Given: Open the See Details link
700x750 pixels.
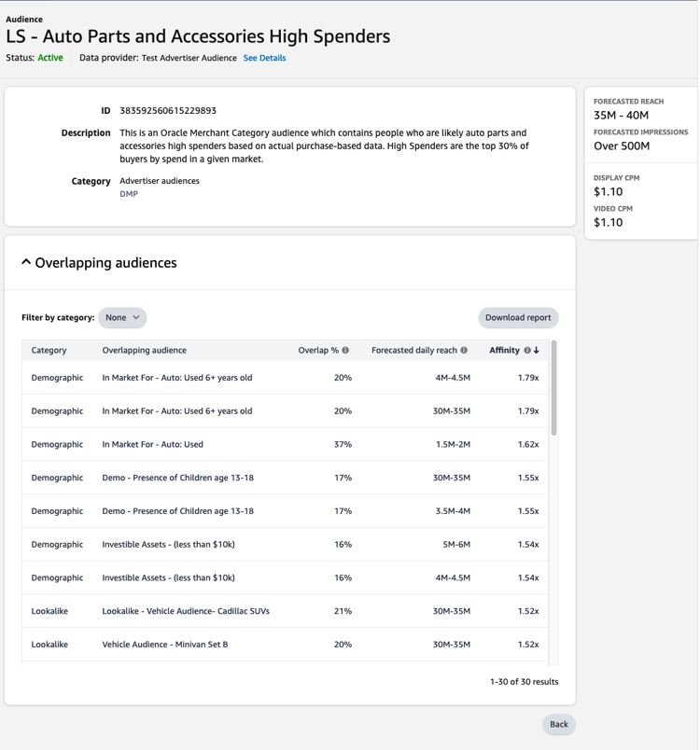Looking at the screenshot, I should tap(264, 58).
